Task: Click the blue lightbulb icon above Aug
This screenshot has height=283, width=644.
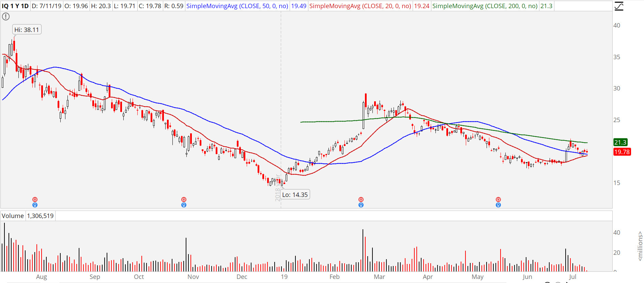Action: pos(35,205)
